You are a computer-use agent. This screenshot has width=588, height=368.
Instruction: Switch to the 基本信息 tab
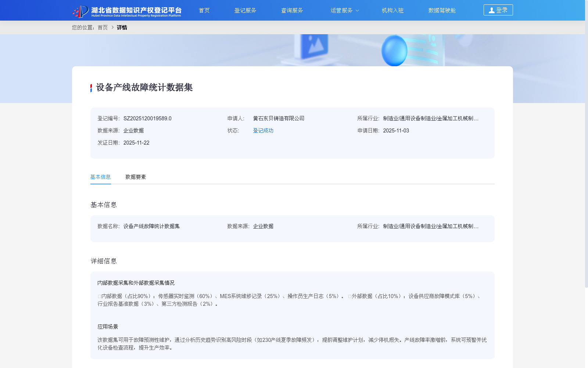[x=101, y=177]
